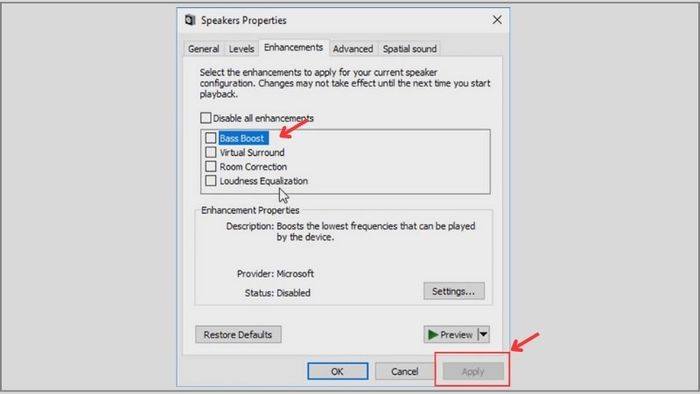This screenshot has width=700, height=394.
Task: Check Disable all enhancements
Action: pyautogui.click(x=205, y=118)
